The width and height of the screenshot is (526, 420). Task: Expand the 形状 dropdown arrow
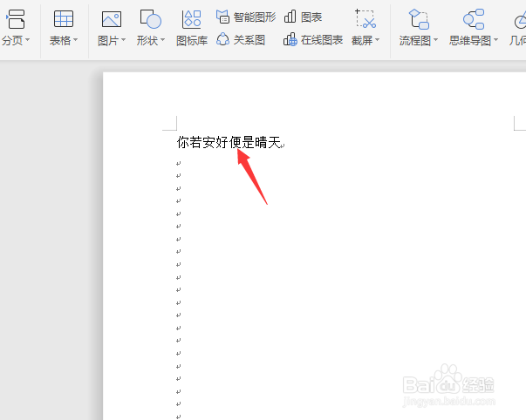click(163, 40)
